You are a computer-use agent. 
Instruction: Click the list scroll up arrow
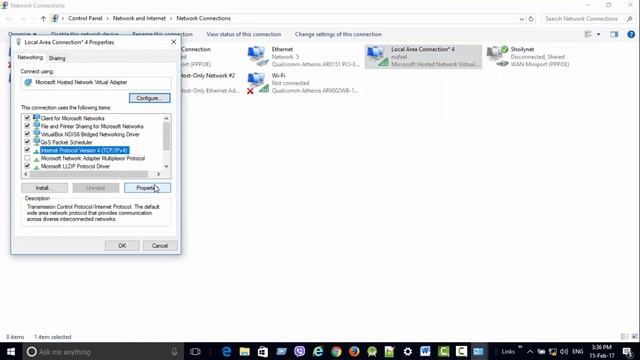click(166, 118)
